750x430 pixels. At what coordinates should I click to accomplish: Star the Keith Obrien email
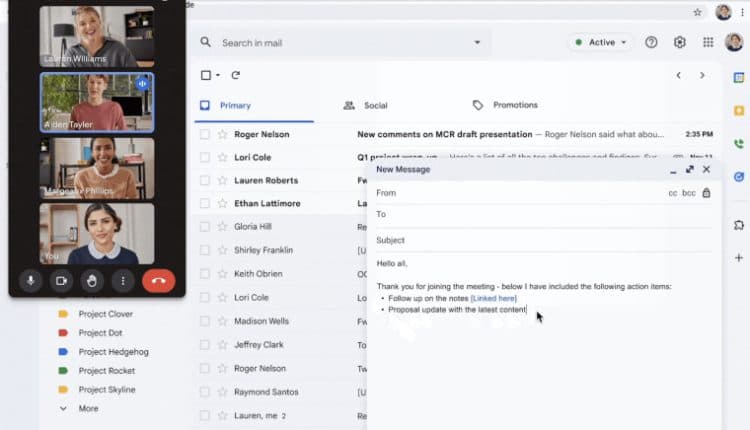(x=222, y=274)
